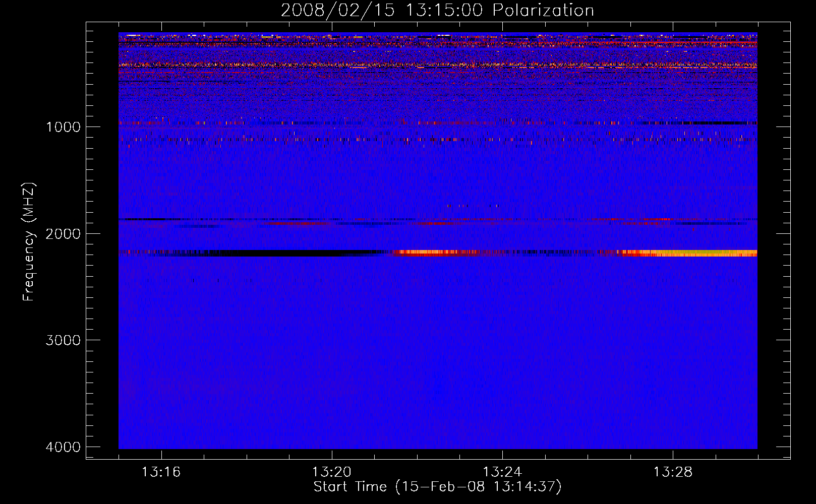This screenshot has width=816, height=504.
Task: Click the 13:16 time tick label
Action: (161, 472)
